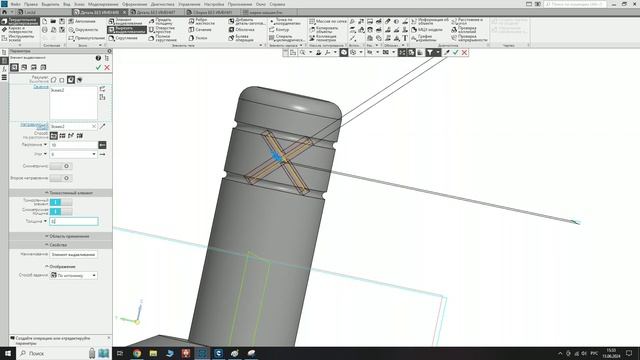640x360 pixels.
Task: Click the Толщина input field
Action: tap(74, 221)
